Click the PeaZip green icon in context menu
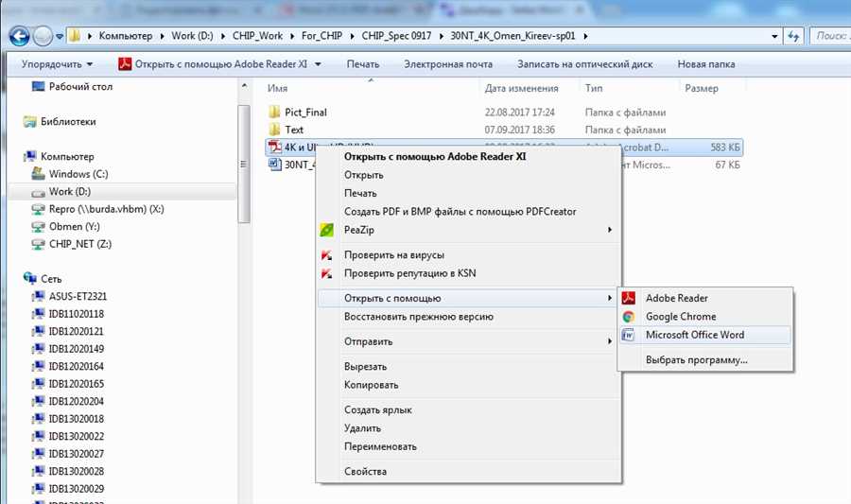This screenshot has height=504, width=851. point(326,230)
